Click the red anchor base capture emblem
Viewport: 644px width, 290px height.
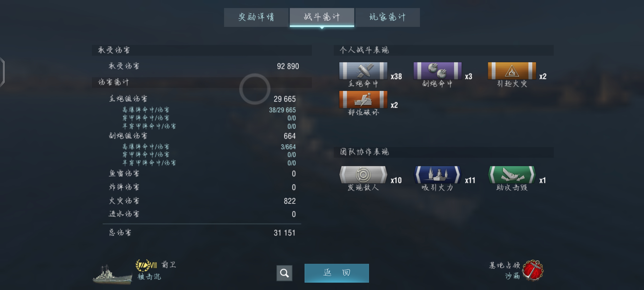pos(533,270)
